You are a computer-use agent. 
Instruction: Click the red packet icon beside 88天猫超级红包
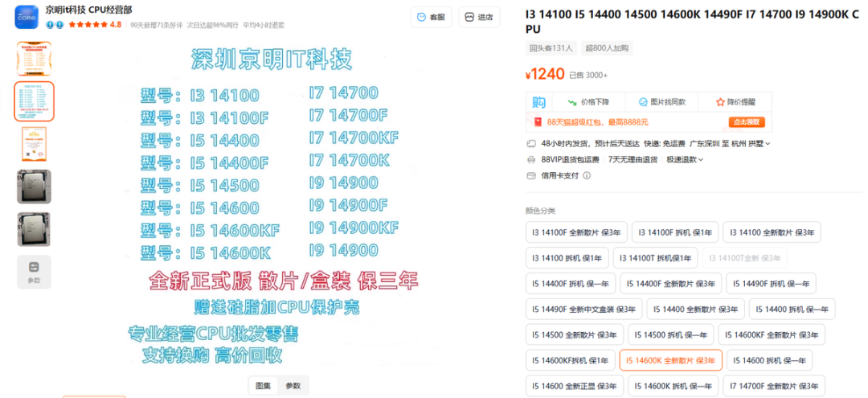[538, 121]
